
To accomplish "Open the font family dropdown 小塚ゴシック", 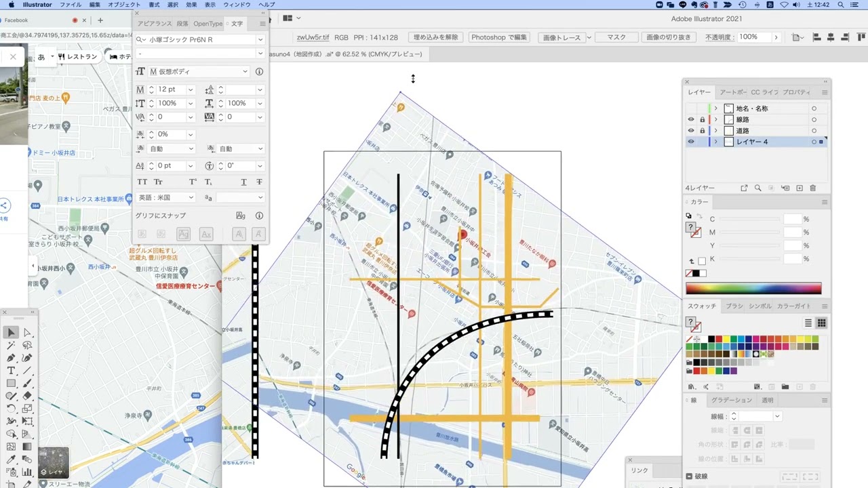I will [x=260, y=39].
